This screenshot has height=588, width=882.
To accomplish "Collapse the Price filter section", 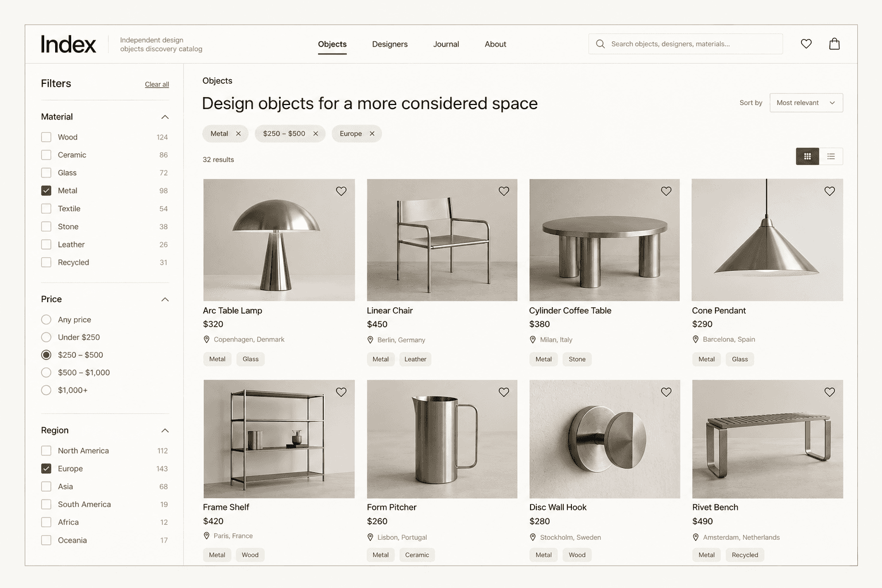I will tap(165, 300).
